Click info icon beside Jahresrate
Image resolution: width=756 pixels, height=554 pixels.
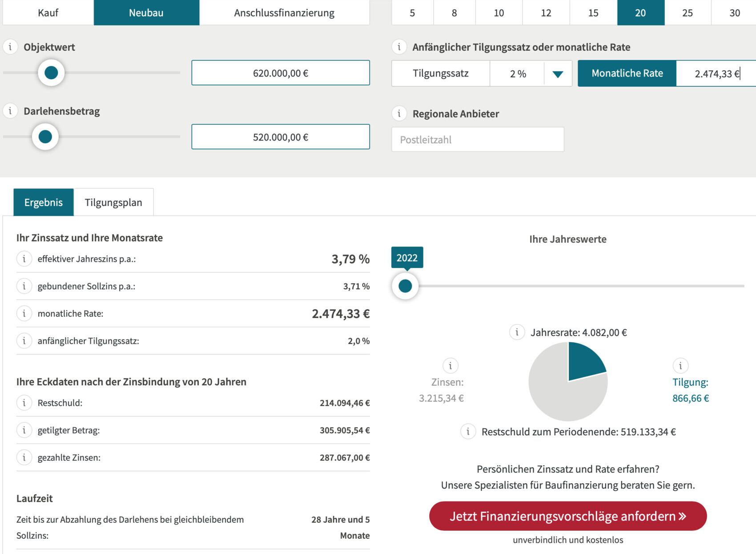click(517, 332)
